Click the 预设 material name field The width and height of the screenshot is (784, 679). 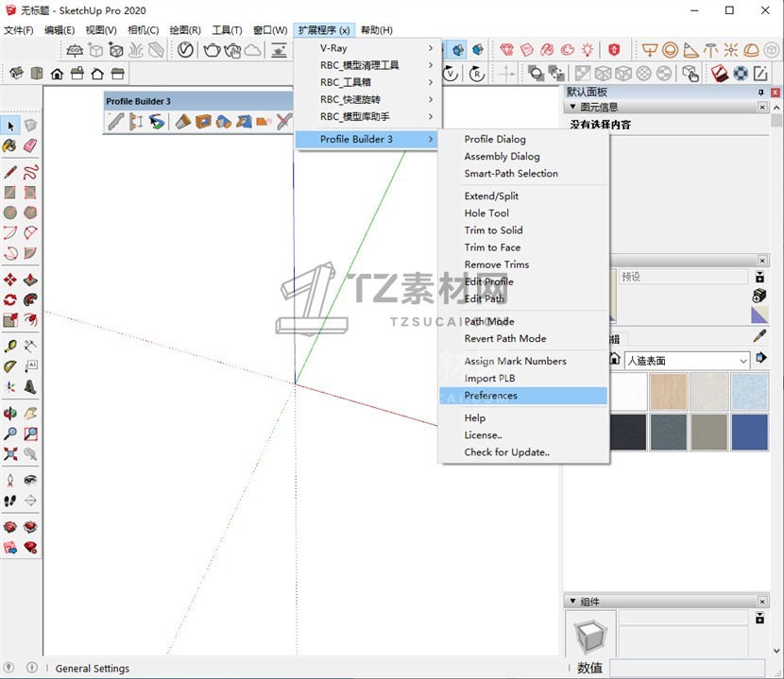click(683, 277)
